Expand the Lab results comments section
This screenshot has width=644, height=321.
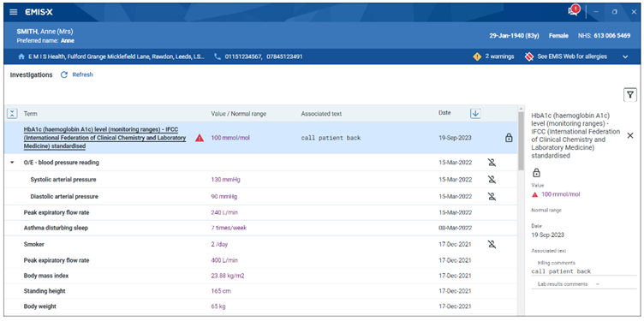click(x=584, y=284)
